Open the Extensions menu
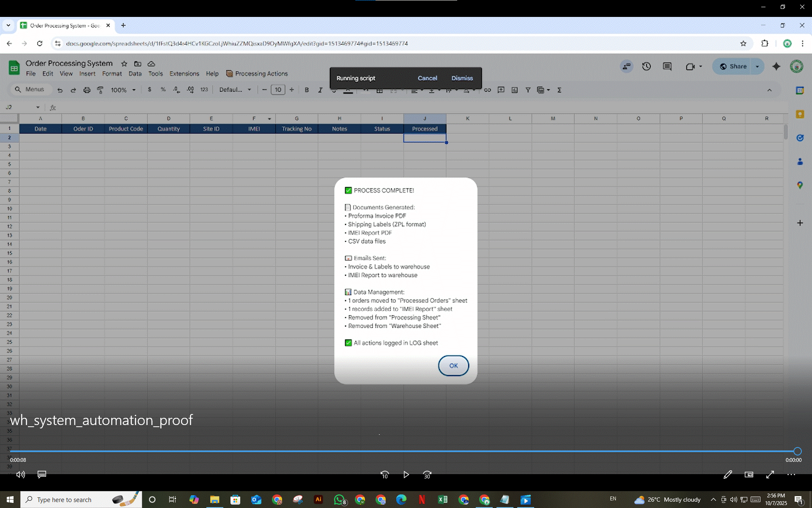812x508 pixels. (x=184, y=74)
